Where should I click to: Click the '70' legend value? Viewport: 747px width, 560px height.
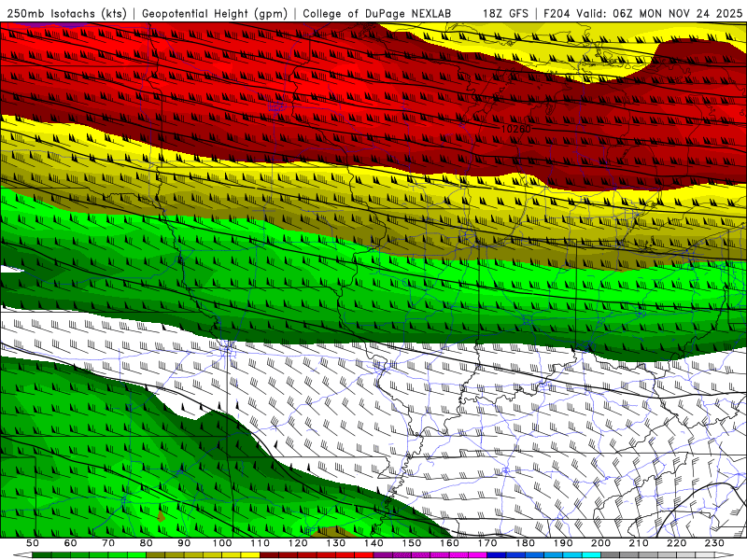tap(108, 543)
